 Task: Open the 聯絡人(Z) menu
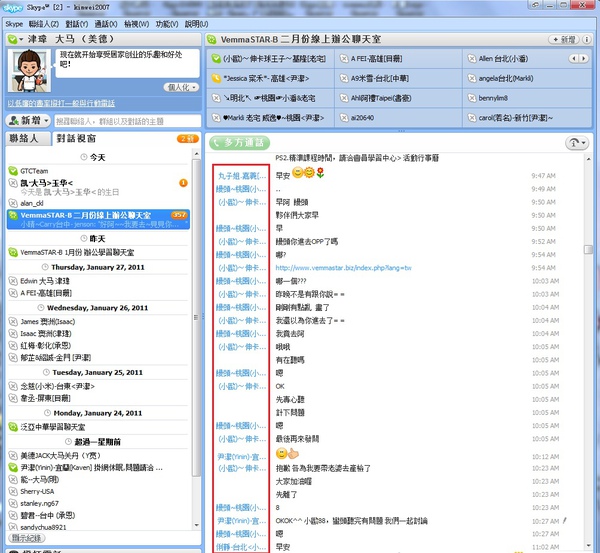point(44,24)
